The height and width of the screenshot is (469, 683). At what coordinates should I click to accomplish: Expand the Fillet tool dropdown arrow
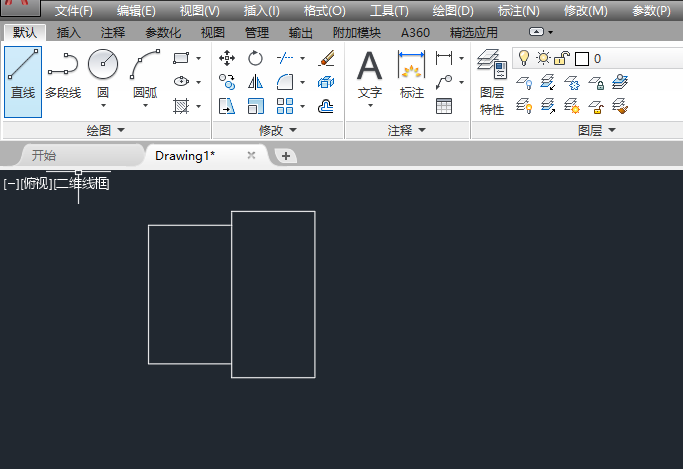(x=302, y=82)
